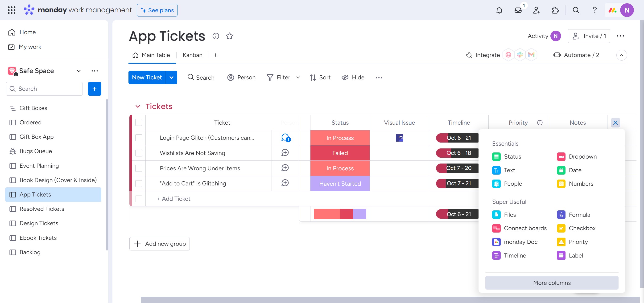Choose the Formula column type icon
644x303 pixels.
[x=561, y=215]
